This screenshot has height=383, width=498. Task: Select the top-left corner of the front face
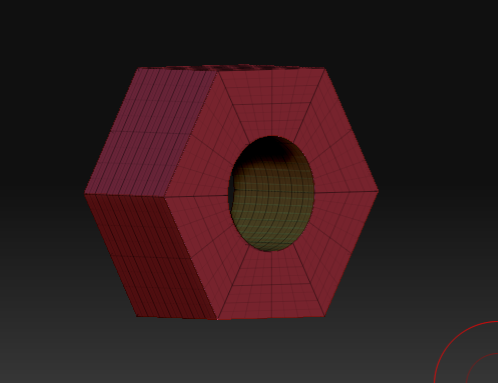[x=218, y=71]
